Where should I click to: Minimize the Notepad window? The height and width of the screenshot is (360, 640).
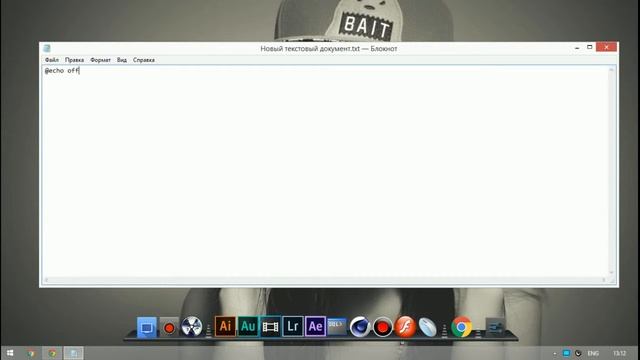point(577,47)
